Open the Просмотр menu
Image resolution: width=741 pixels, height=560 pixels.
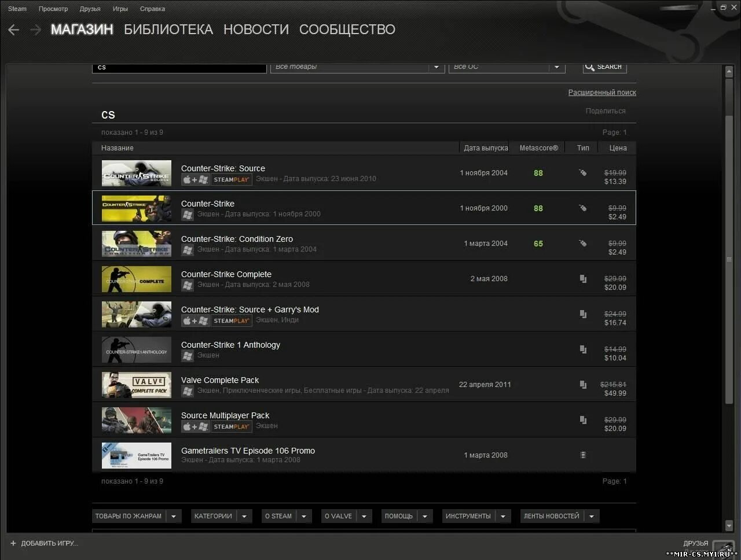(53, 9)
